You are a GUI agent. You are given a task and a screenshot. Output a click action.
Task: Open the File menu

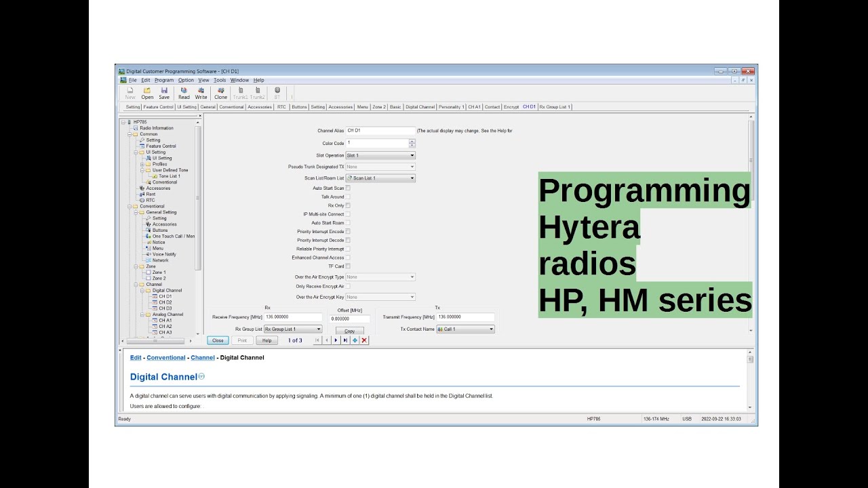[133, 80]
